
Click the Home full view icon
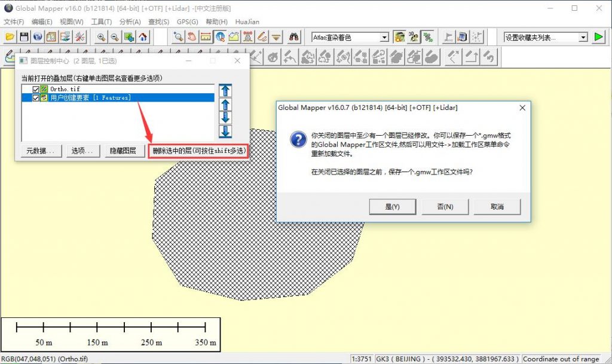click(x=143, y=37)
